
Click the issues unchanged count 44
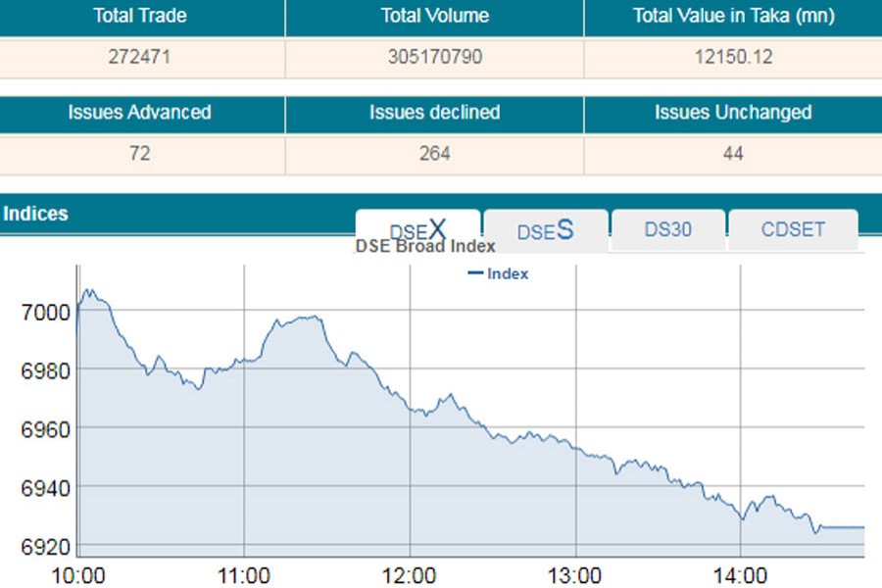[732, 154]
